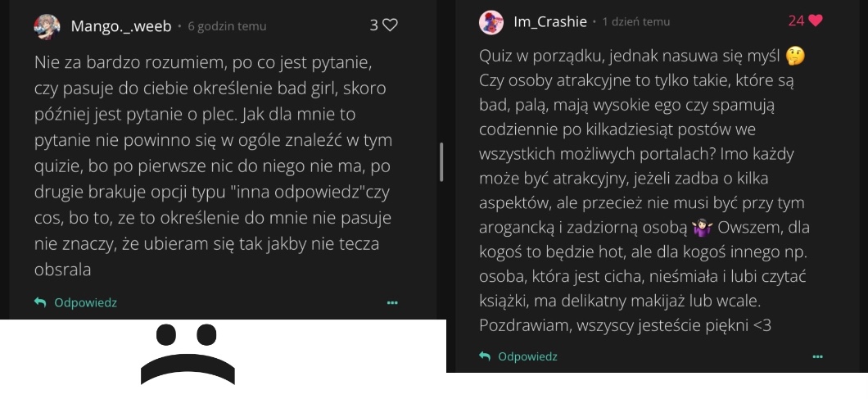868x399 pixels.
Task: Click the '6 godzin temu' timestamp
Action: click(227, 26)
